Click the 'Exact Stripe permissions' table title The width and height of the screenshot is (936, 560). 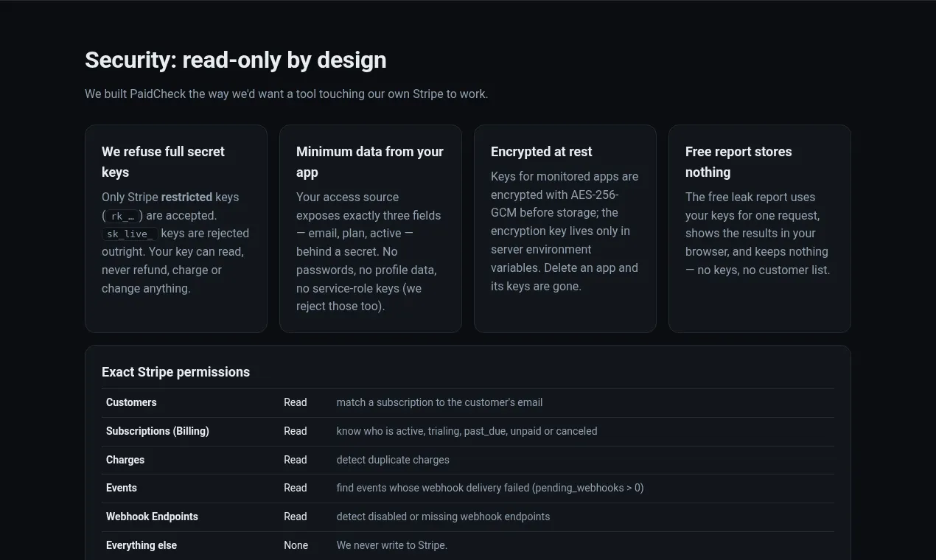175,372
